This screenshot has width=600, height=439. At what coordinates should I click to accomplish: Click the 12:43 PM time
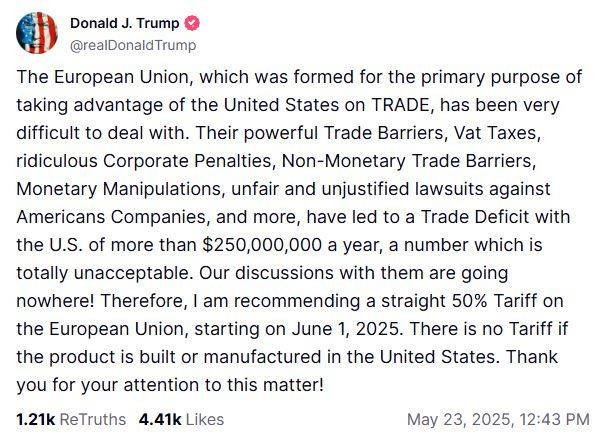pos(554,419)
